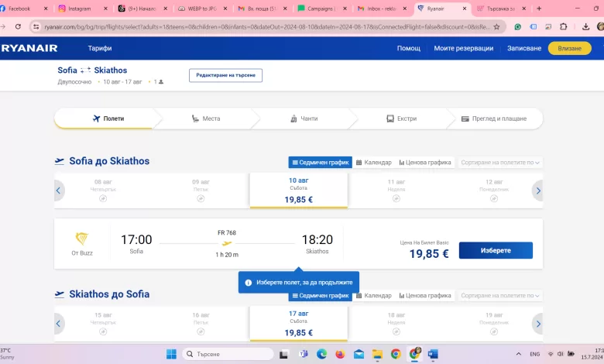Select the 18 авг return date card
Screen dimensions: 604x364
396,324
